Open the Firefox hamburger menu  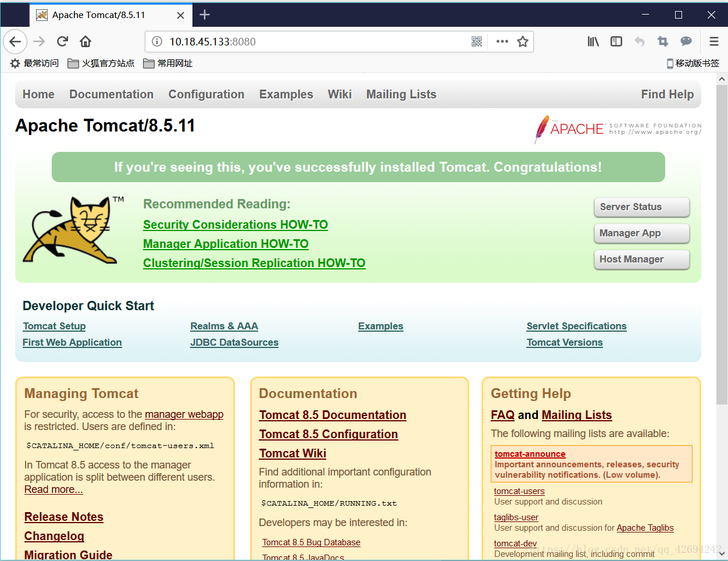pos(713,41)
